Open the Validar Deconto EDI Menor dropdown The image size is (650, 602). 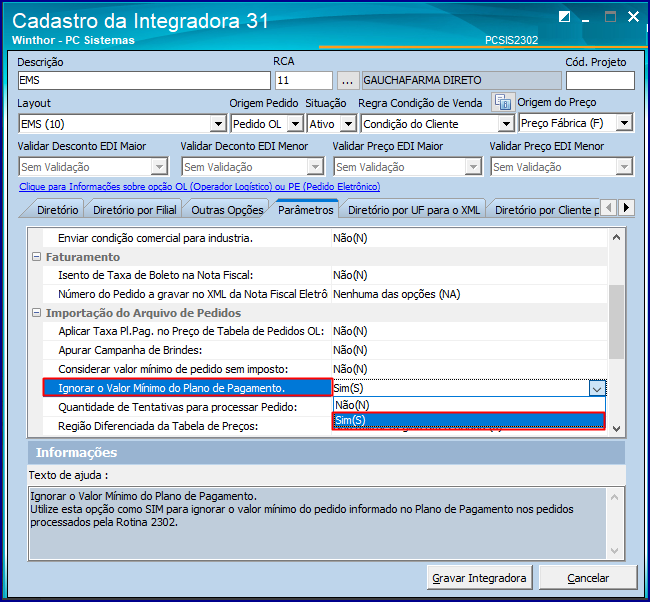click(315, 167)
